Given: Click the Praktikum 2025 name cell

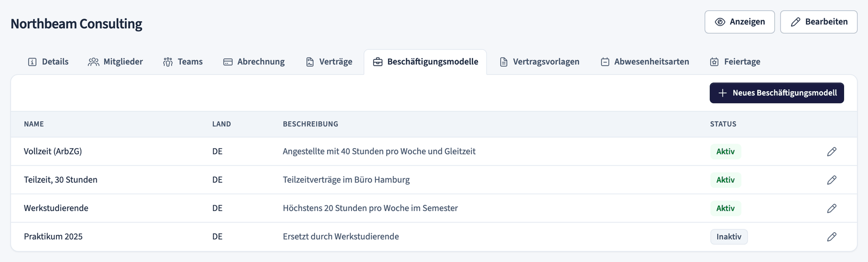Looking at the screenshot, I should [x=53, y=237].
